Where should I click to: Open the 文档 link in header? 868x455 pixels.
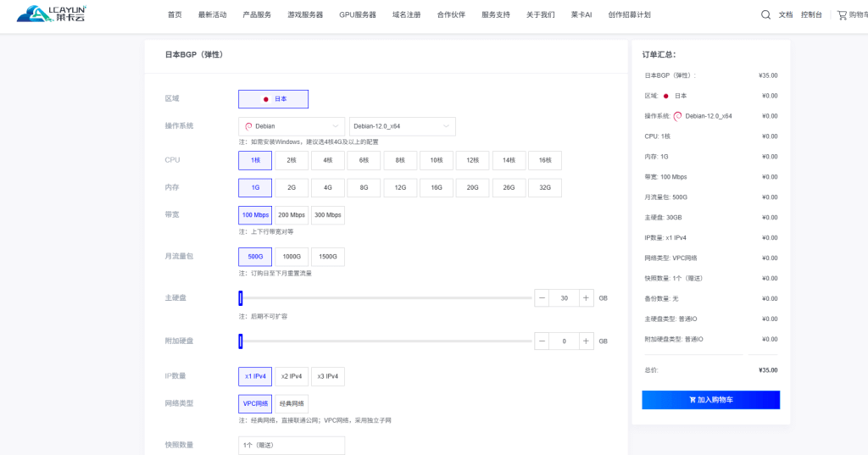point(786,15)
